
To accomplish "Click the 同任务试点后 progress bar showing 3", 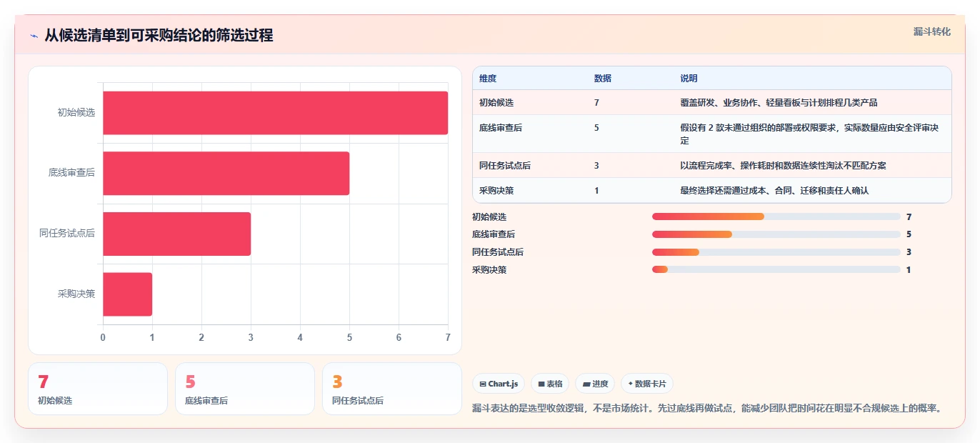I will (776, 252).
